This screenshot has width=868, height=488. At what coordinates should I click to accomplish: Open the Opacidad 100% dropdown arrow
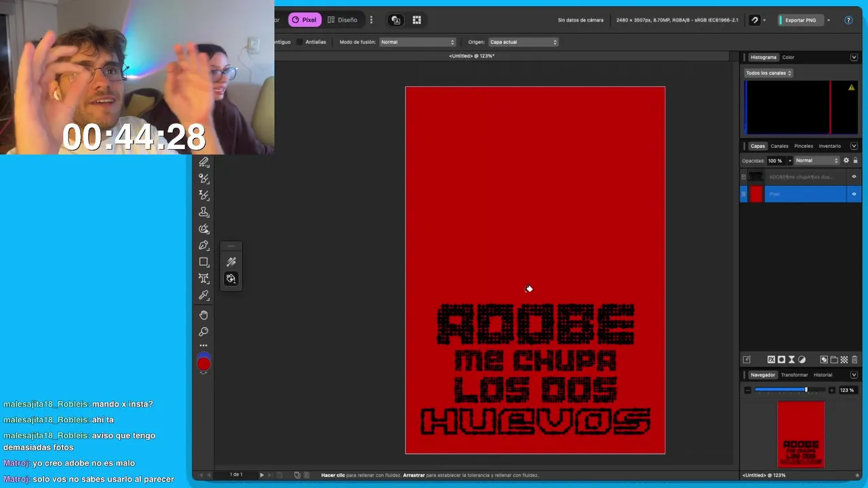[x=789, y=161]
